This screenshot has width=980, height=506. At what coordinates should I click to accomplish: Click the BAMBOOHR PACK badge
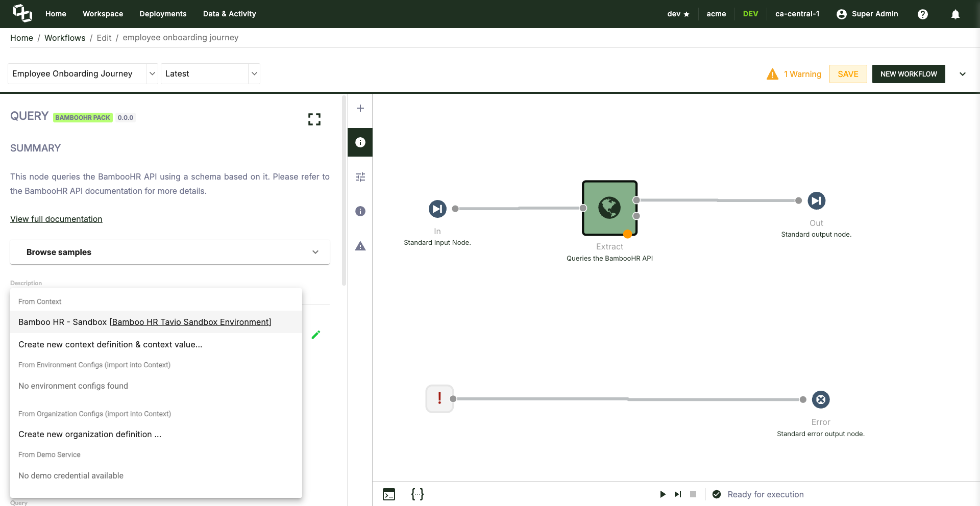click(83, 118)
